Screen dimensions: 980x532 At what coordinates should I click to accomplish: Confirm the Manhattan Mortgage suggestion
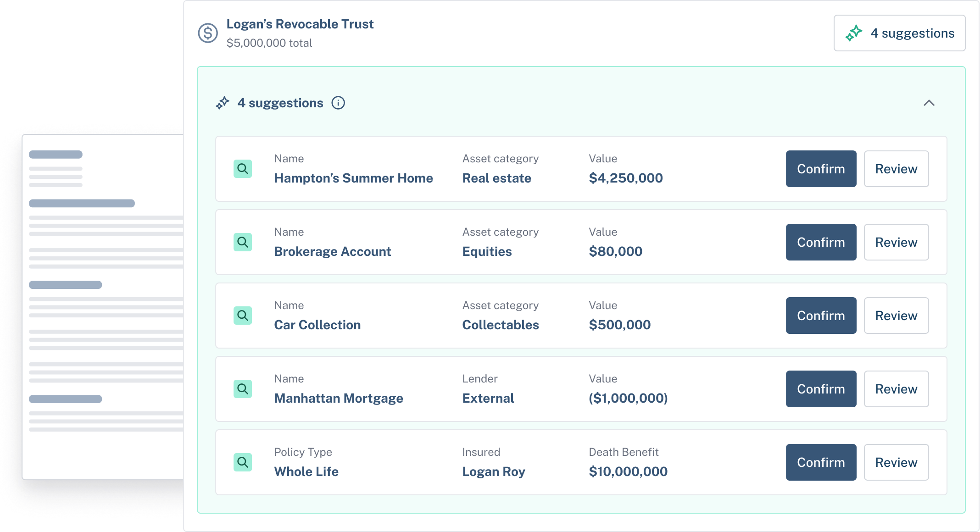[821, 389]
